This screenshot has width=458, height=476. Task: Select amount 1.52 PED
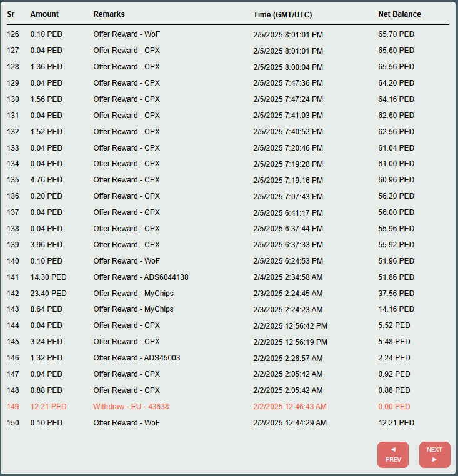pos(46,132)
